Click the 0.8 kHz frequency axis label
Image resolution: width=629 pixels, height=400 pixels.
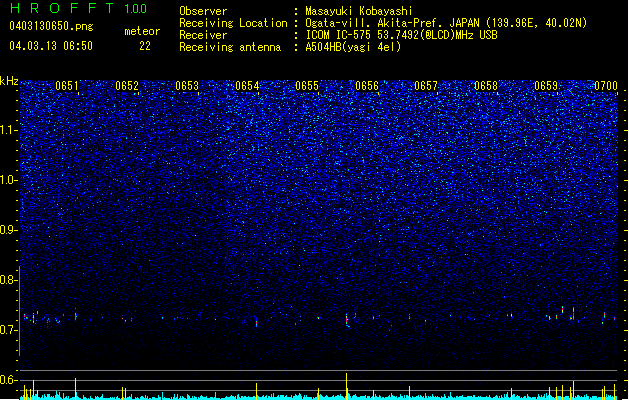[8, 280]
